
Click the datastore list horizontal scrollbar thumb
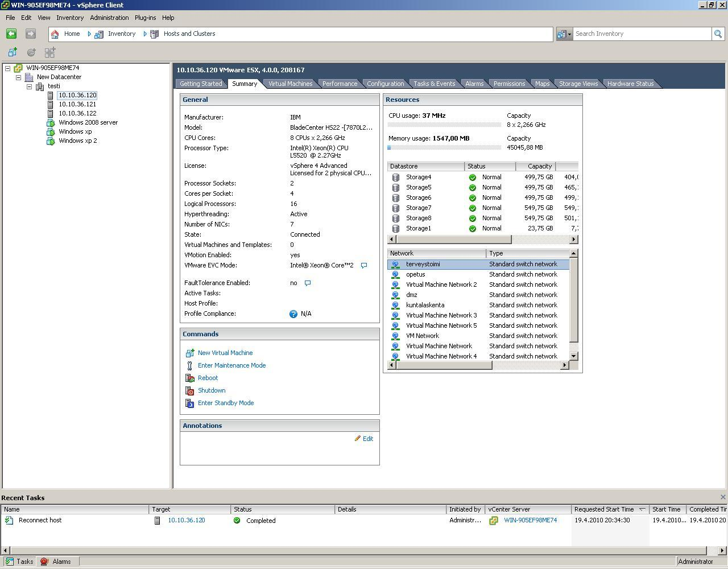pos(453,240)
